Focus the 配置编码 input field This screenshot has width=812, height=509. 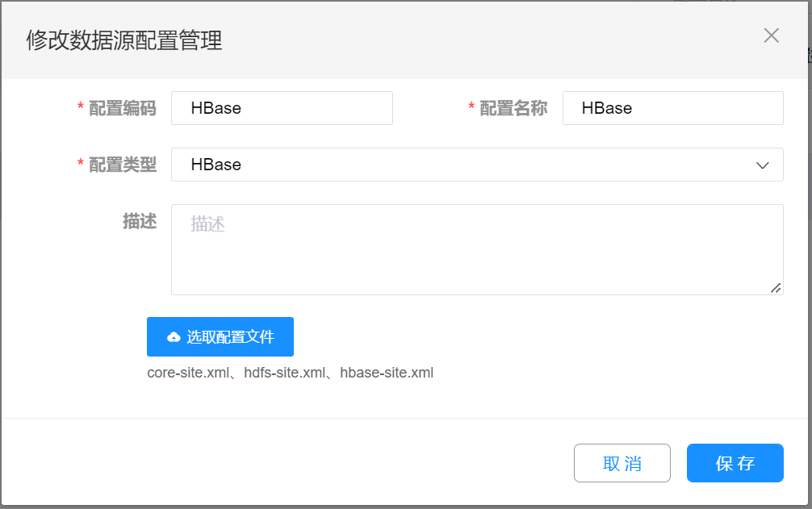click(x=282, y=108)
